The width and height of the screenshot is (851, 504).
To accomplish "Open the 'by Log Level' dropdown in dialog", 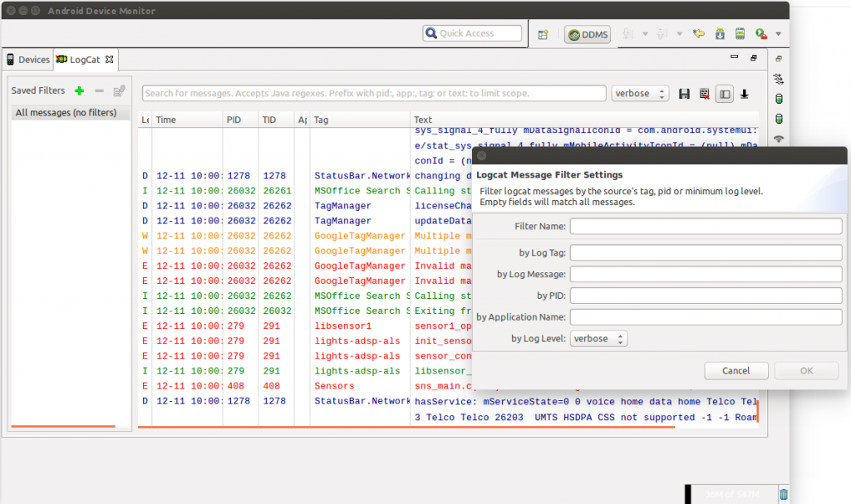I will pyautogui.click(x=598, y=339).
